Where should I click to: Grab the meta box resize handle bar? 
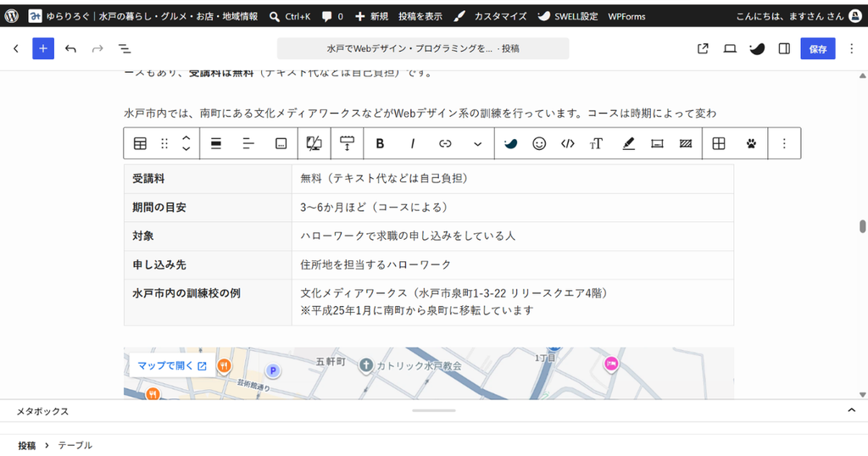434,410
